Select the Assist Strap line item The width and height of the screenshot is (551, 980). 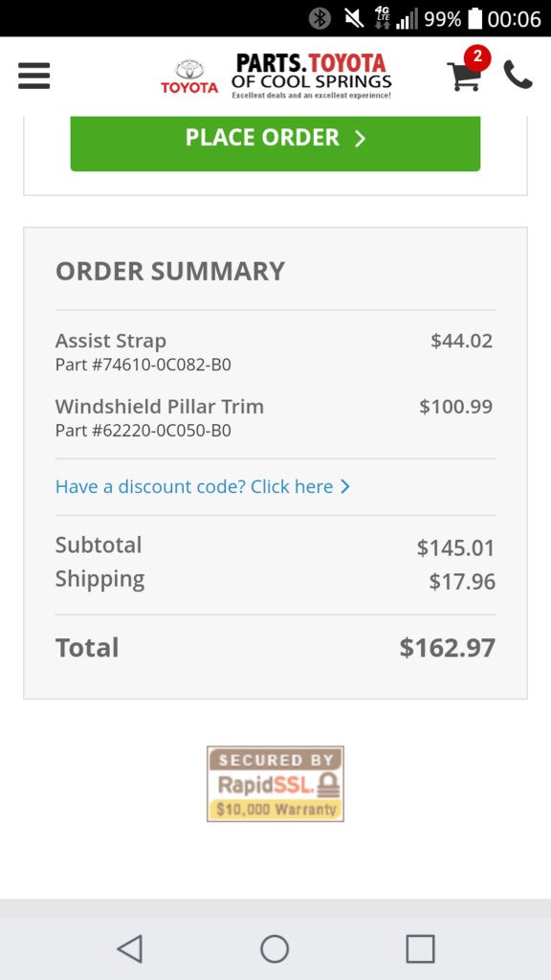point(275,352)
